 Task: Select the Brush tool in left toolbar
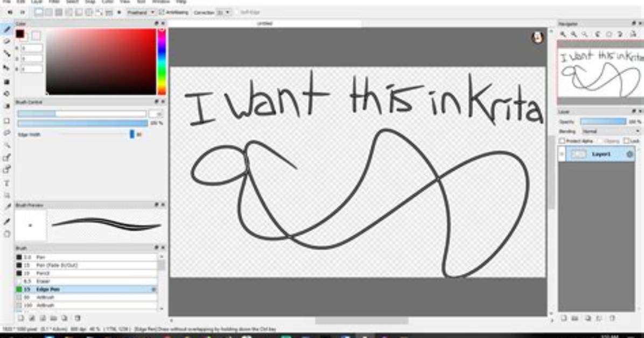click(x=7, y=30)
